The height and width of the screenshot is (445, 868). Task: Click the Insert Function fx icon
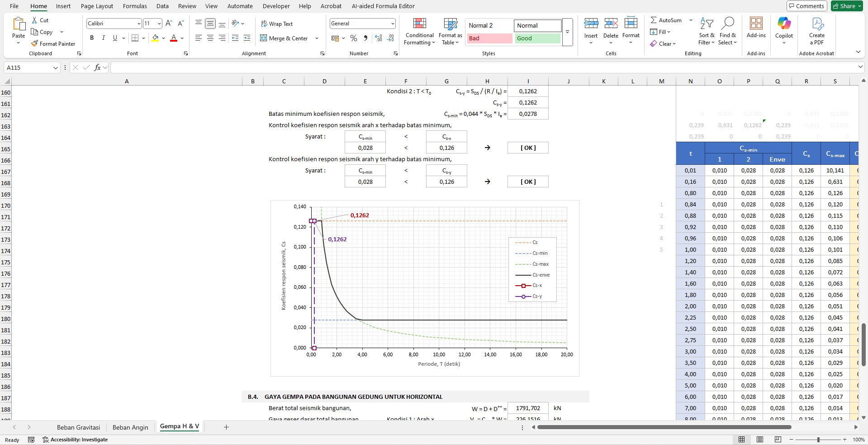[x=97, y=67]
